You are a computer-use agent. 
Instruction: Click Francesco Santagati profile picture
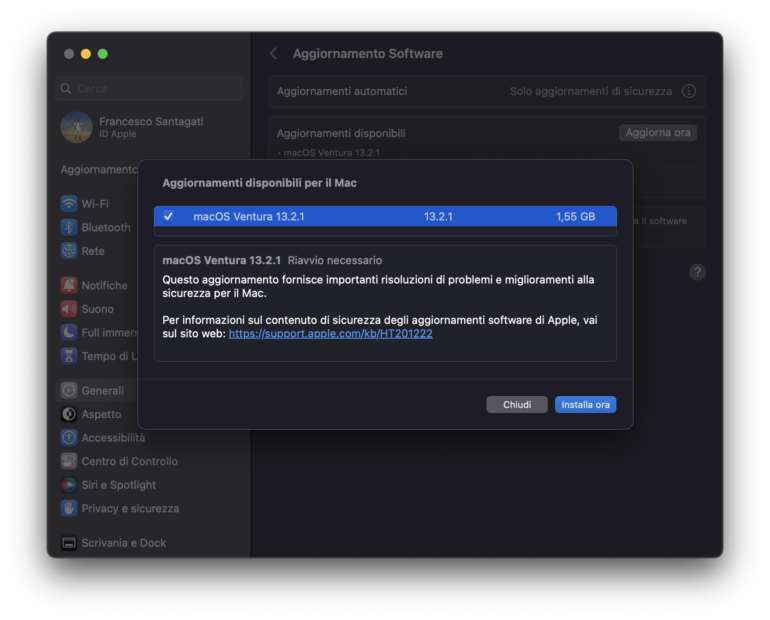click(77, 127)
